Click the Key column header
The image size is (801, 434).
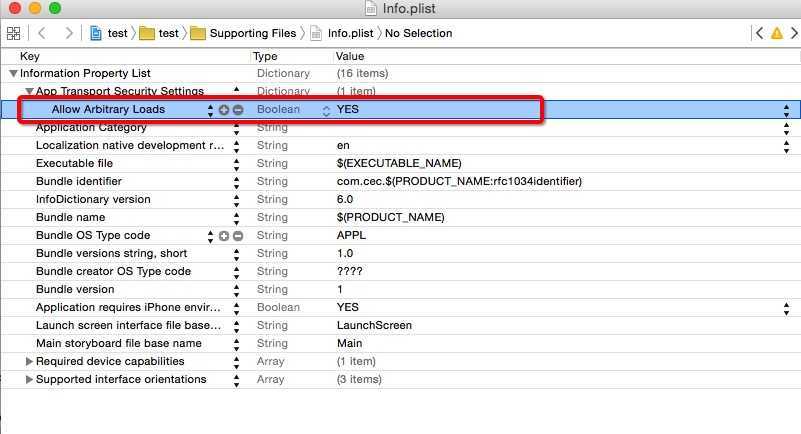tap(30, 57)
